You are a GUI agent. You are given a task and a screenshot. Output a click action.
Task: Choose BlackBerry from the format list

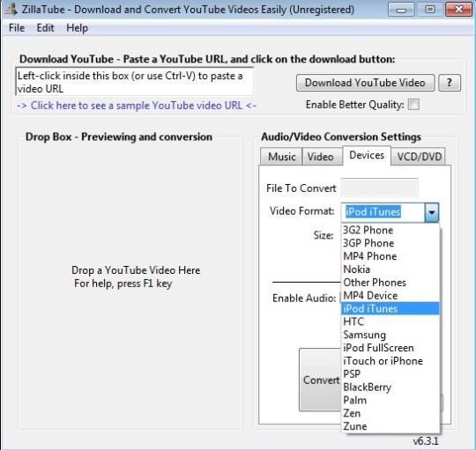tap(390, 387)
